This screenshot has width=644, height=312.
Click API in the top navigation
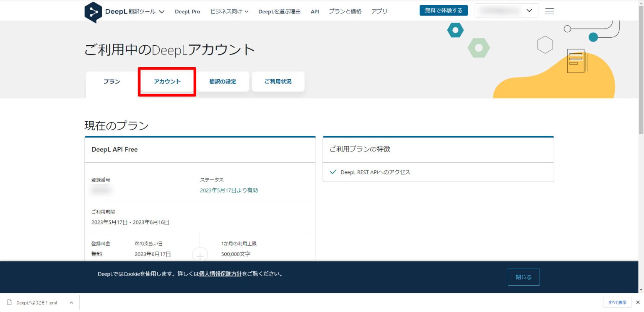314,11
